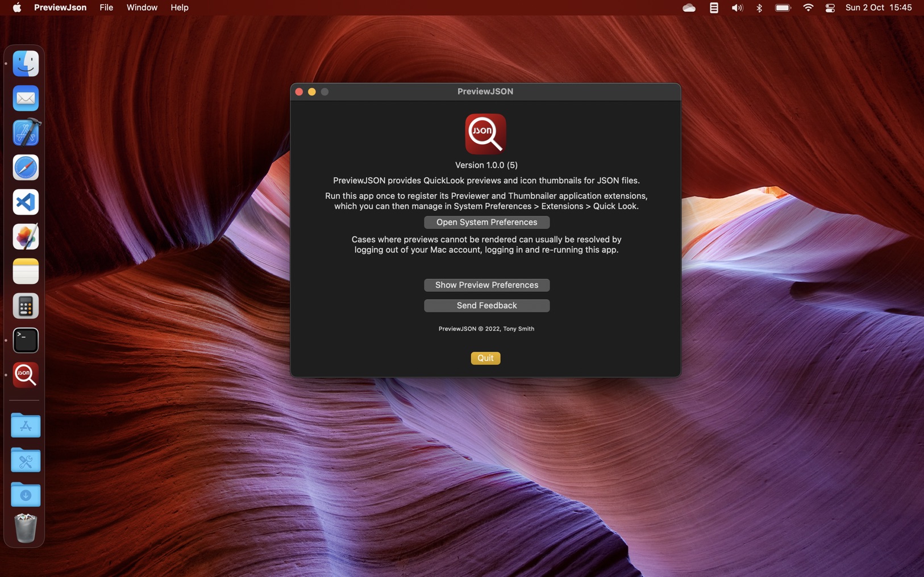Close the PreviewJSON window
This screenshot has width=924, height=577.
(x=299, y=91)
